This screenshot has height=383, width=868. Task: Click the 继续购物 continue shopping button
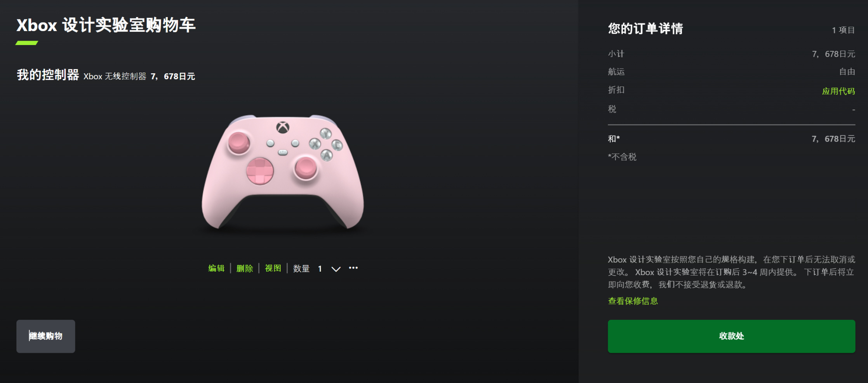tap(46, 336)
